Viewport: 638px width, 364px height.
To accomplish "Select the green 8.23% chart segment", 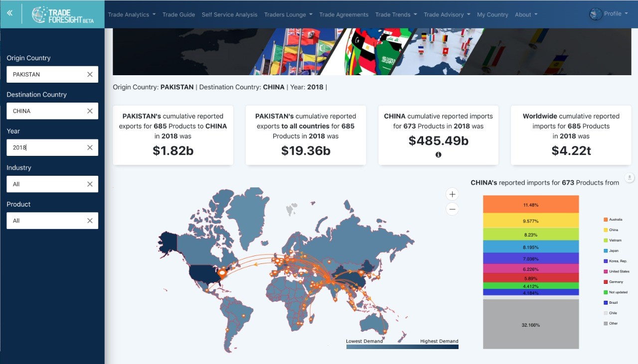I will click(x=531, y=235).
